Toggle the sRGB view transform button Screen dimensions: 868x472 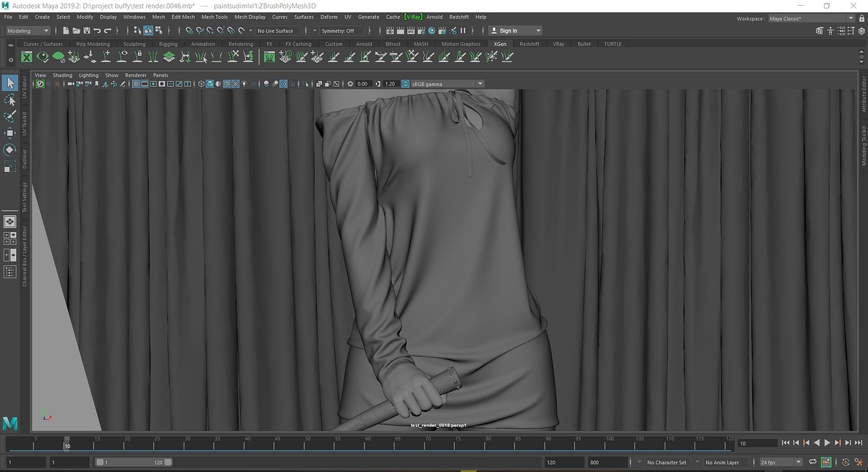coord(405,84)
